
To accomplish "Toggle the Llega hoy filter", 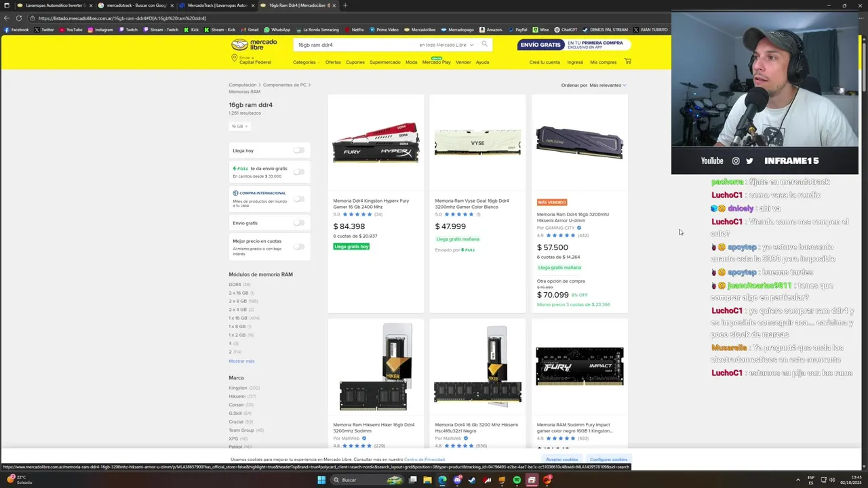I will click(x=298, y=150).
